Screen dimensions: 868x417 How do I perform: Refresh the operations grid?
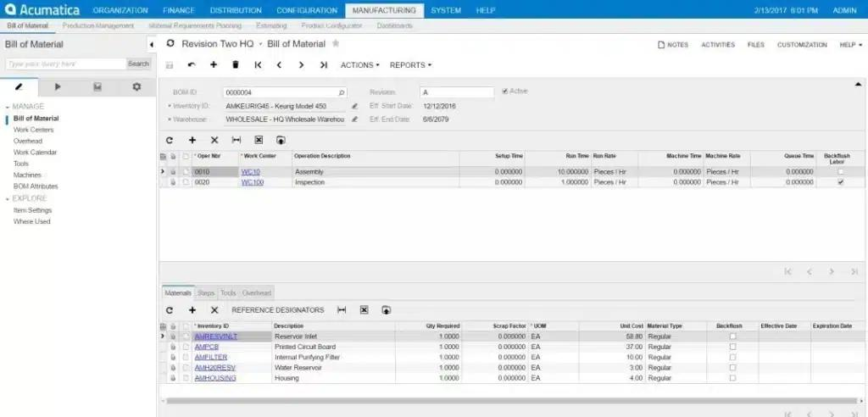coord(170,140)
